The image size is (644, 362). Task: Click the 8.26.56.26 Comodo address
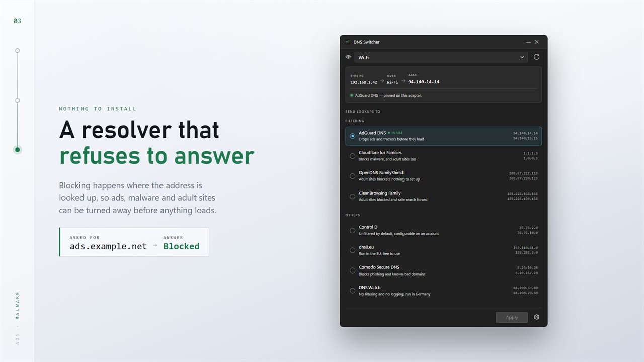click(x=527, y=267)
